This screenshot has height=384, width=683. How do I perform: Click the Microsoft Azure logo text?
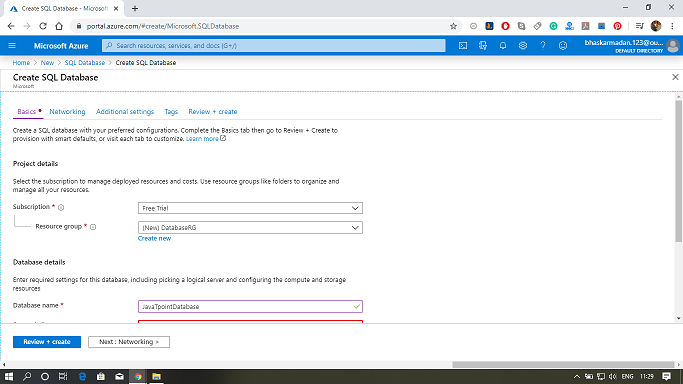click(x=61, y=46)
